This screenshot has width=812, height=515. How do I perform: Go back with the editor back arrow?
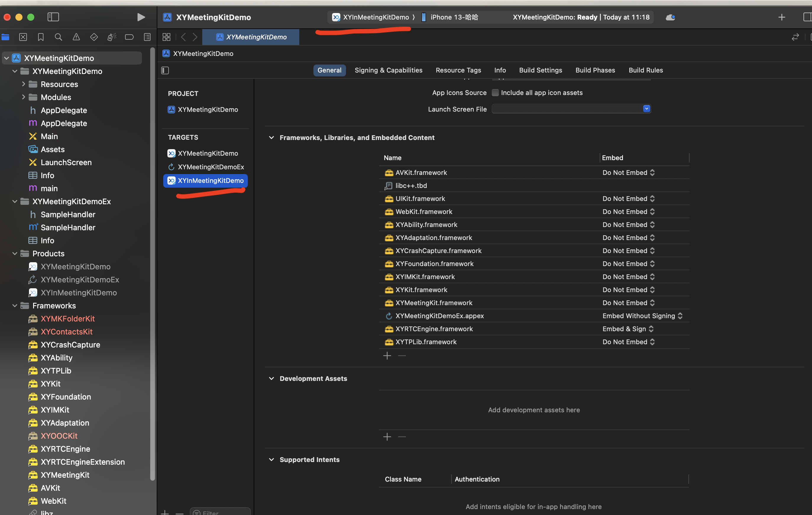183,37
